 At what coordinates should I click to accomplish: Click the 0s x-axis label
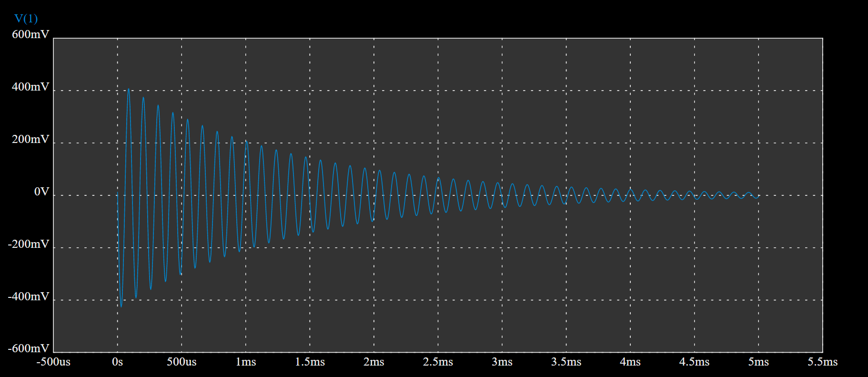pyautogui.click(x=118, y=362)
